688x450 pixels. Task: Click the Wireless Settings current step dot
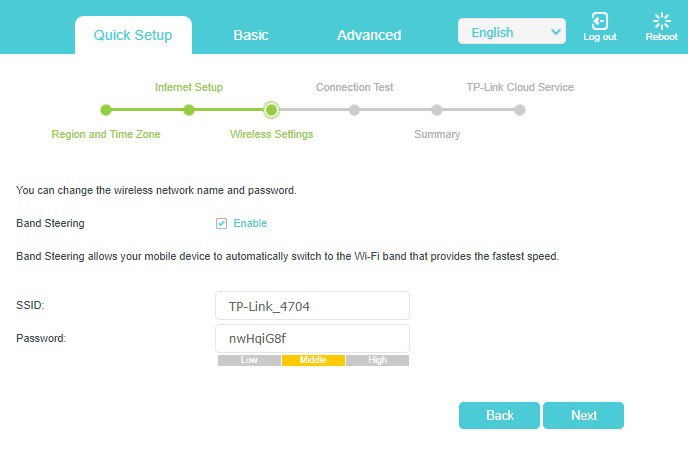pyautogui.click(x=271, y=110)
